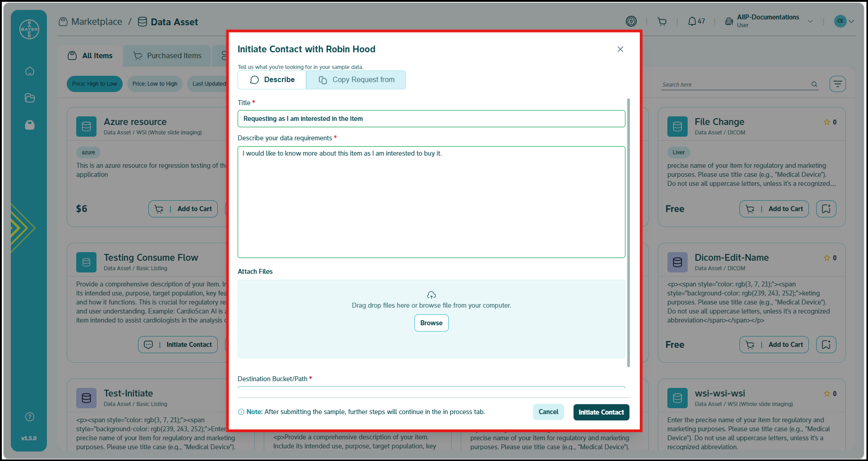
Task: Click inside the Title input field
Action: 431,119
